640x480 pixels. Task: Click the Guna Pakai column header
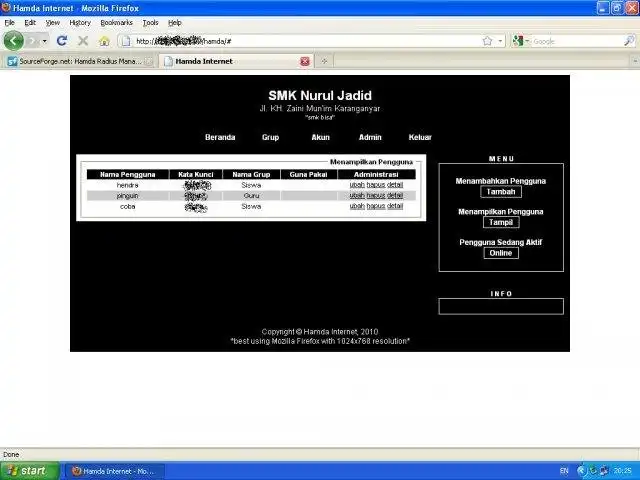click(x=309, y=175)
